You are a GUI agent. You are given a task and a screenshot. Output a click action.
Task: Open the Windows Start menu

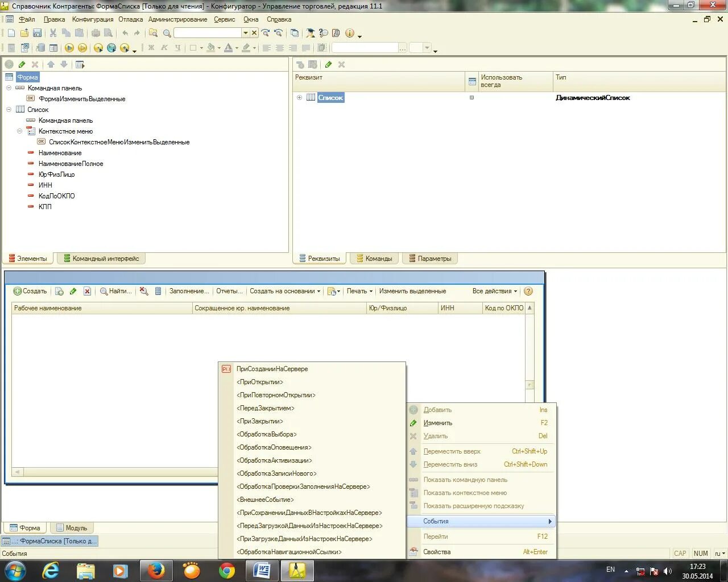coord(15,570)
